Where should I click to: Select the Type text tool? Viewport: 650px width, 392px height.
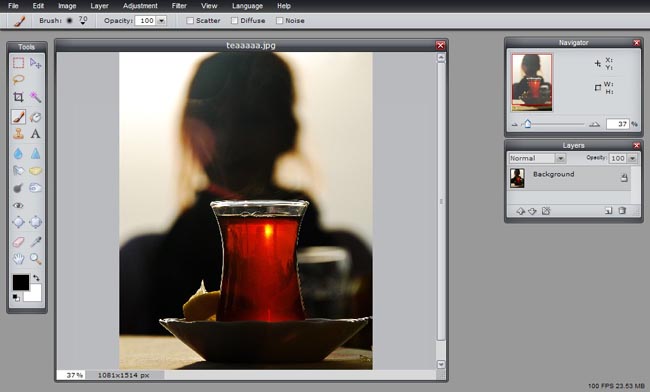click(x=36, y=134)
